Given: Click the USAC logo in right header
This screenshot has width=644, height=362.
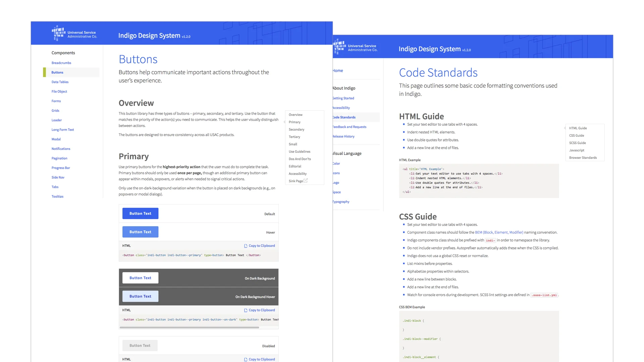Looking at the screenshot, I should 355,47.
